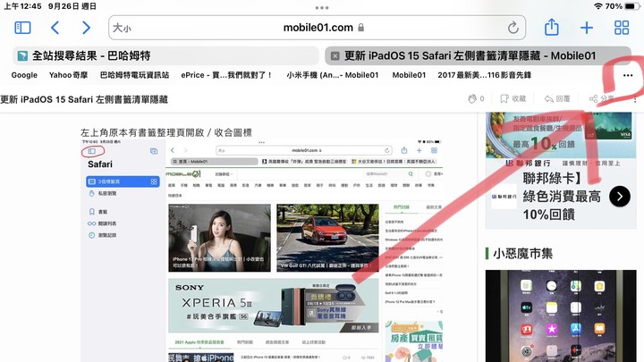The image size is (644, 362).
Task: Show more bookmarks with the ellipsis
Action: point(628,75)
